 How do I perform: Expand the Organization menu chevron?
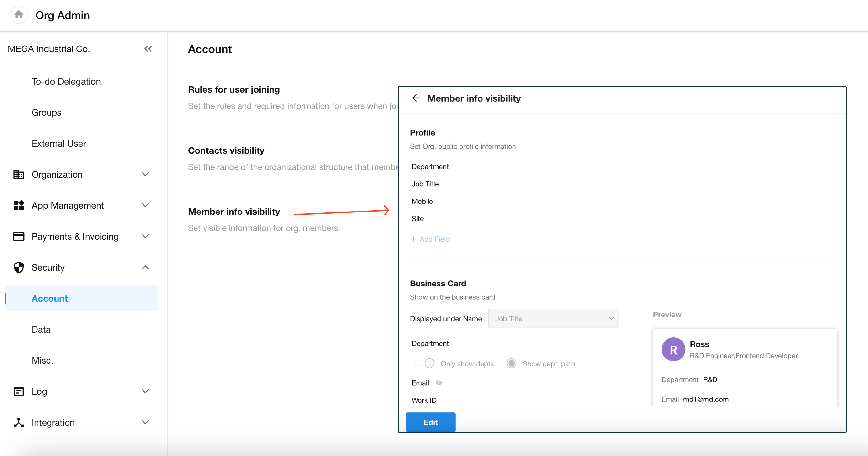145,174
